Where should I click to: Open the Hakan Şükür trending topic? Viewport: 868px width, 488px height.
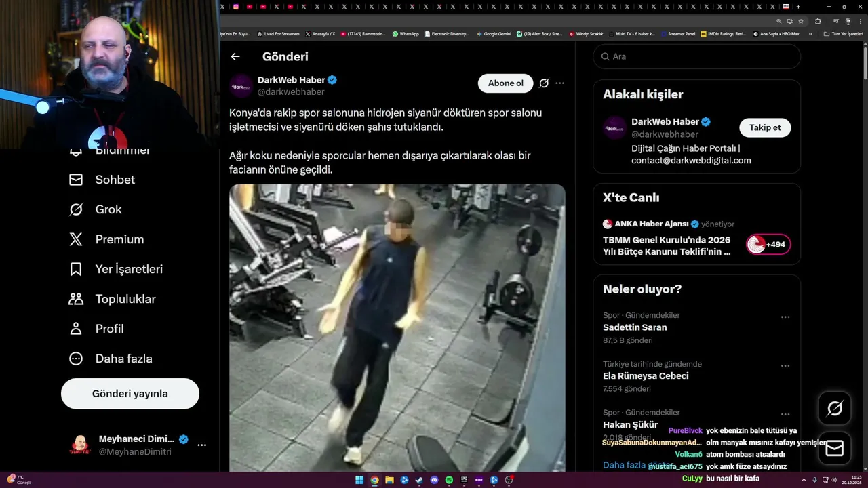tap(630, 425)
